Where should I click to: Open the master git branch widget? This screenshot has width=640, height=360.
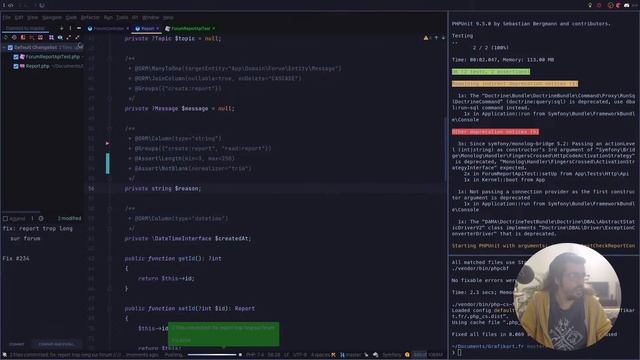[x=351, y=355]
